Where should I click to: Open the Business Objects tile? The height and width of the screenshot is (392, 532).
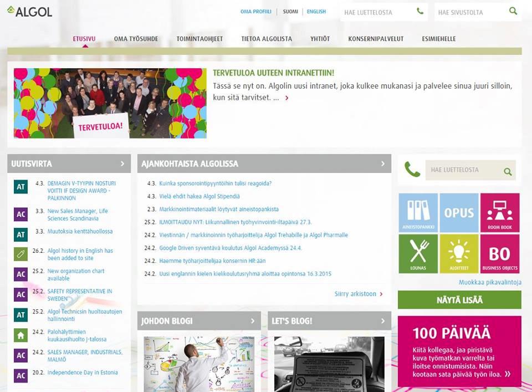point(500,253)
